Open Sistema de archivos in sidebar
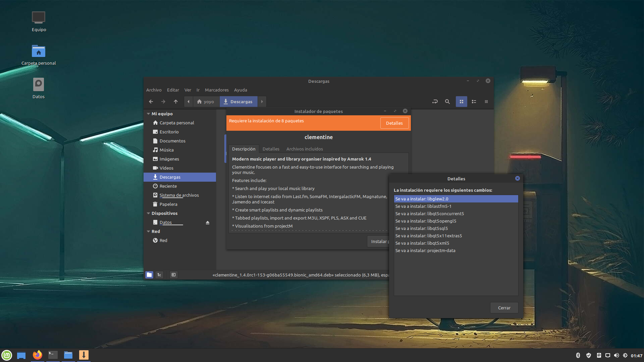Image resolution: width=644 pixels, height=362 pixels. pyautogui.click(x=179, y=195)
